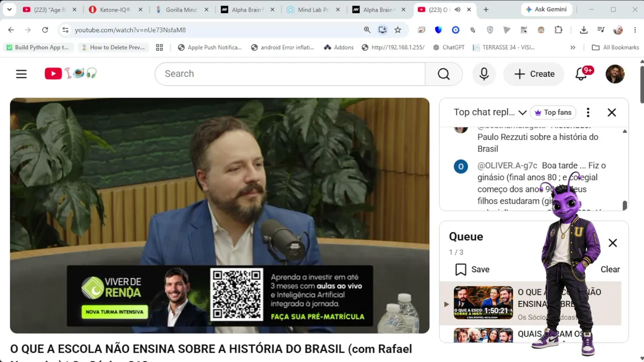
Task: Open the ChatGPT bookmark
Action: coord(448,47)
